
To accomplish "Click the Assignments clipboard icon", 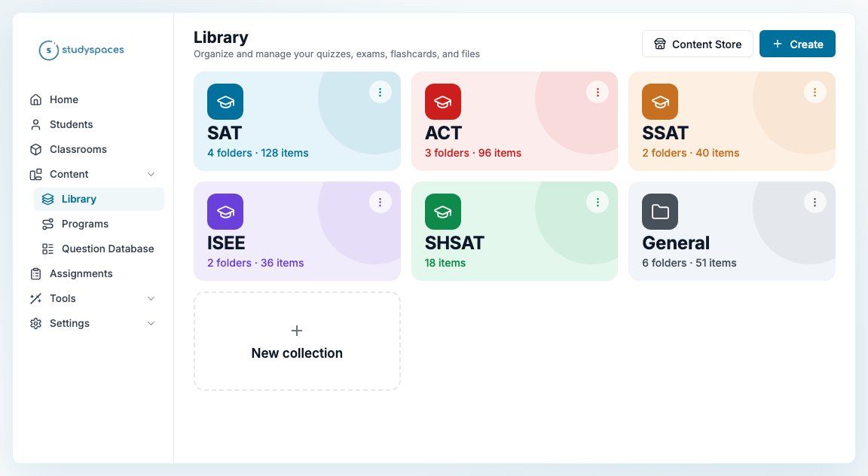I will (x=36, y=273).
